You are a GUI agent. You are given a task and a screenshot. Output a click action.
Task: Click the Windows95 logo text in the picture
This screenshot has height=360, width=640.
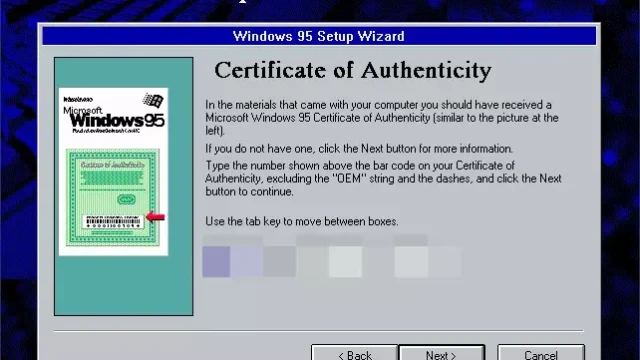point(117,121)
